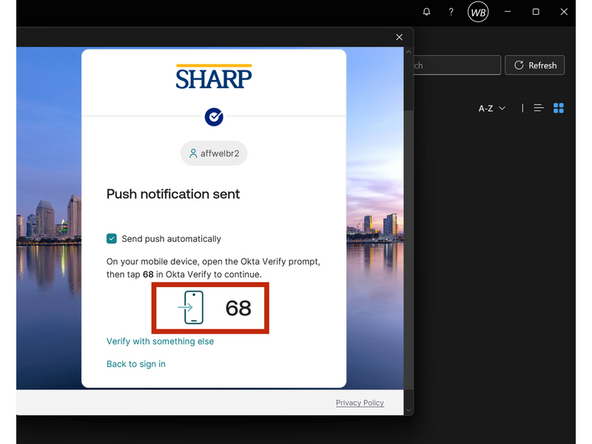Screen dimensions: 592x444
Task: Click the partially hidden search field
Action: (x=457, y=65)
